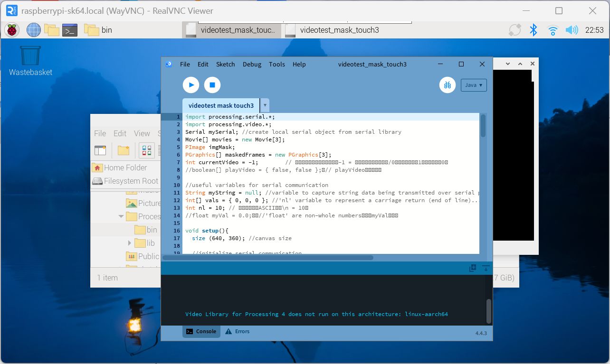Screen dimensions: 610x364
Task: Switch to the Console tab
Action: point(201,331)
